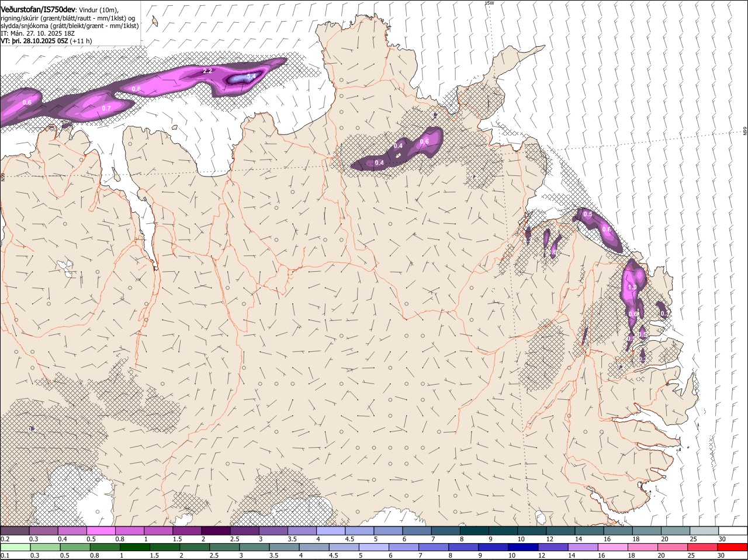Click the 'slydda/snjókoma' legend description line
This screenshot has width=748, height=560.
(69, 26)
